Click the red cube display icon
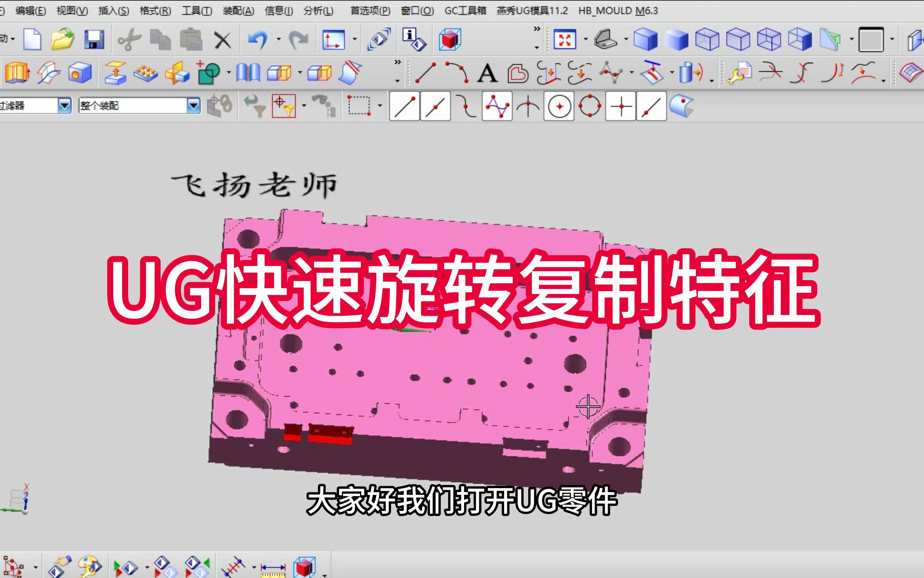 [x=450, y=39]
